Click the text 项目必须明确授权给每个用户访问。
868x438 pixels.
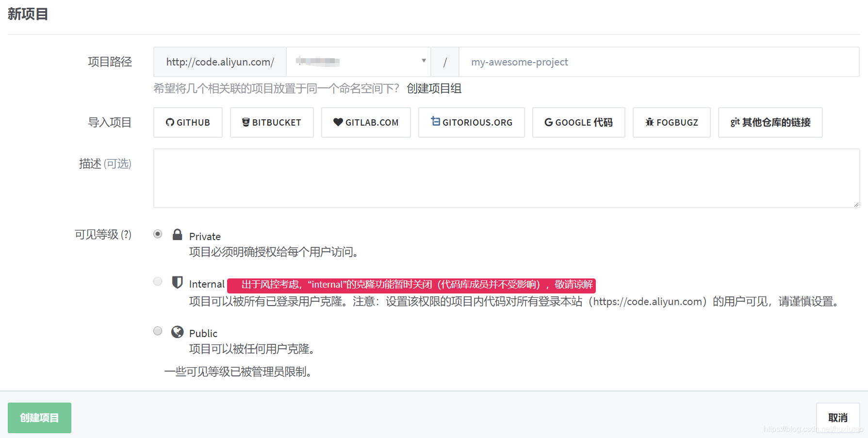(x=275, y=252)
